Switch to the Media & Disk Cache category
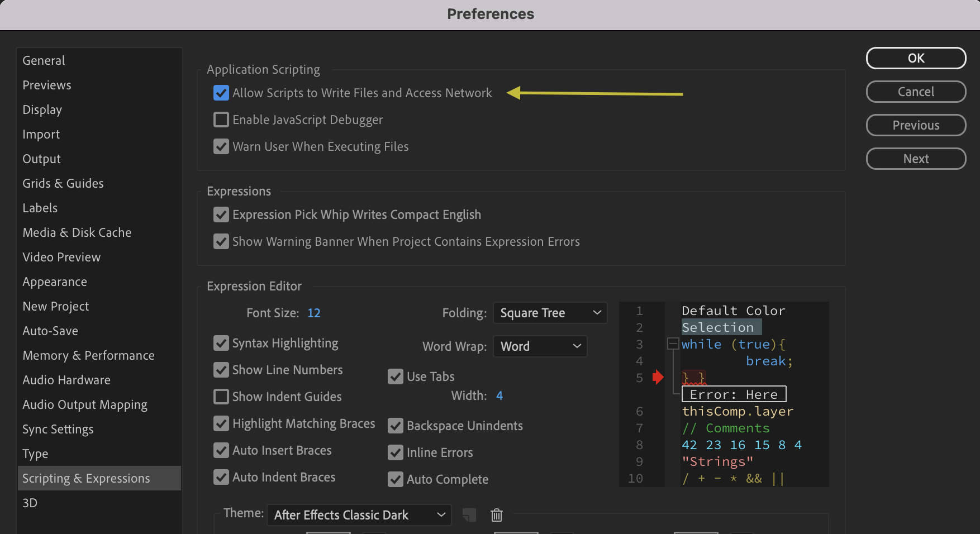The width and height of the screenshot is (980, 534). 77,232
